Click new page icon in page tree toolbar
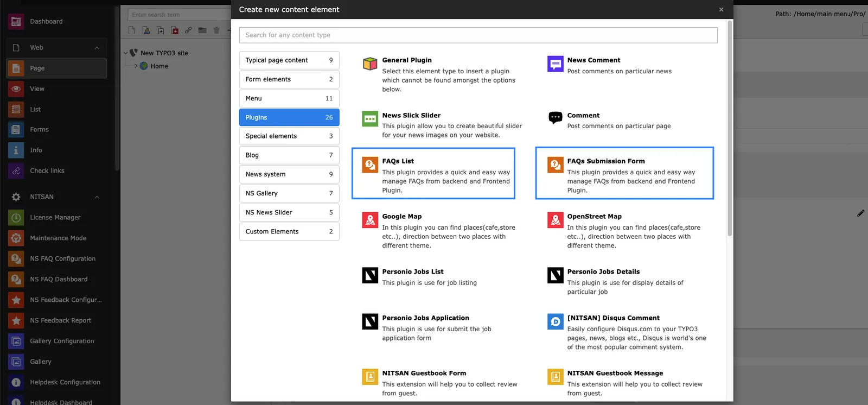Image resolution: width=868 pixels, height=405 pixels. tap(132, 30)
